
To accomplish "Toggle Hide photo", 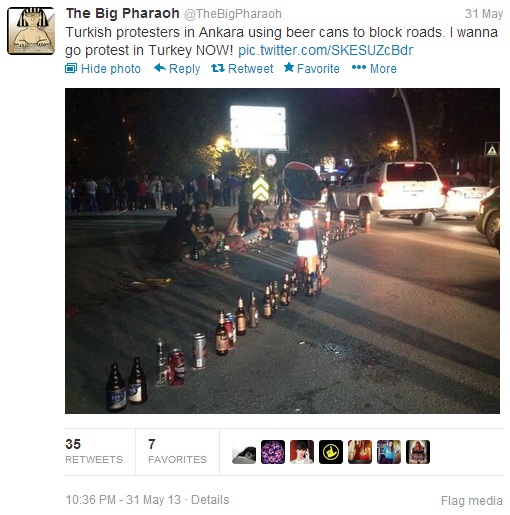I will [103, 69].
